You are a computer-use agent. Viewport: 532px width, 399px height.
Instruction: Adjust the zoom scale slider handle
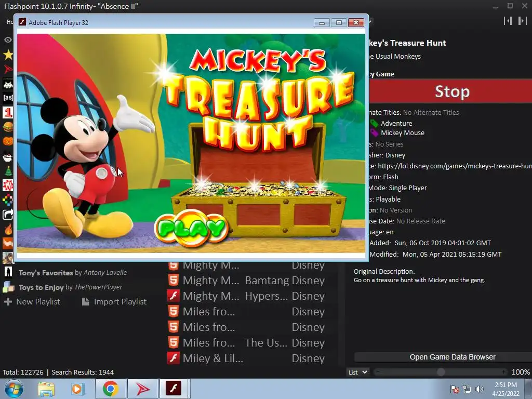point(441,372)
